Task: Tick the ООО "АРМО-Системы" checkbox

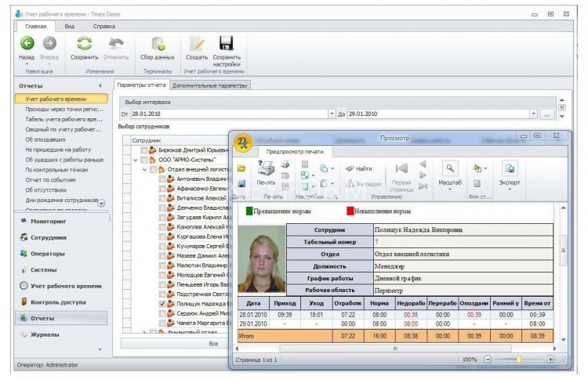Action: pyautogui.click(x=143, y=159)
